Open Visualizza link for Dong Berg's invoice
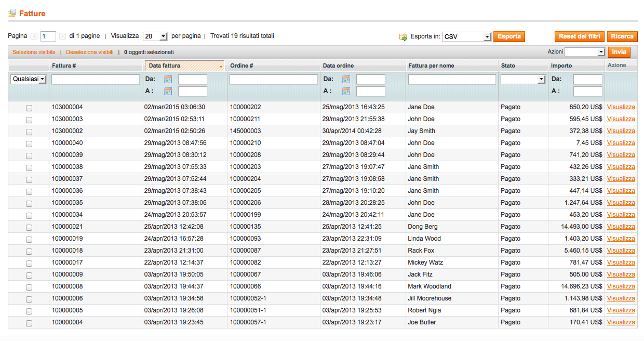644x341 pixels. (x=621, y=227)
